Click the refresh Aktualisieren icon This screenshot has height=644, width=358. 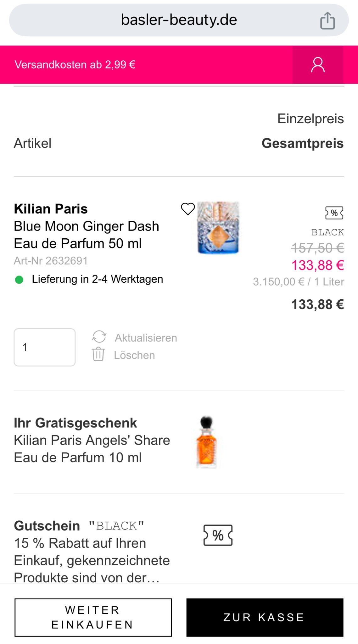(x=99, y=337)
